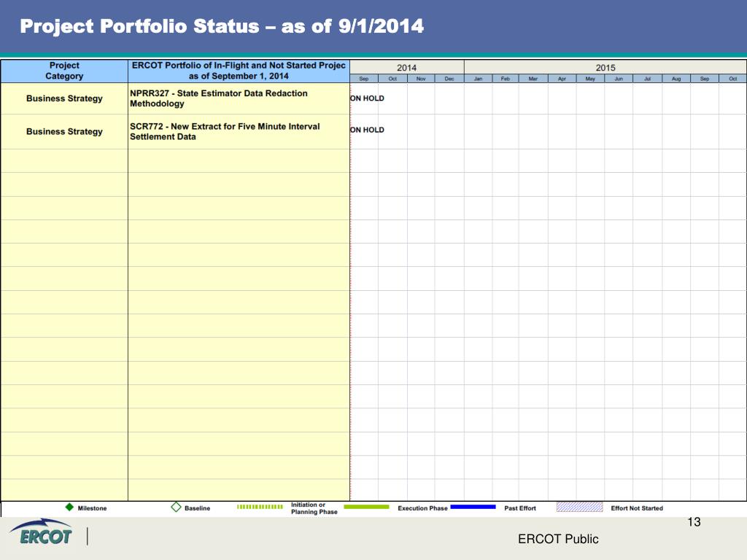Click NPRR327 State Estimator Data Redaction cell
This screenshot has width=747, height=560.
coord(239,98)
